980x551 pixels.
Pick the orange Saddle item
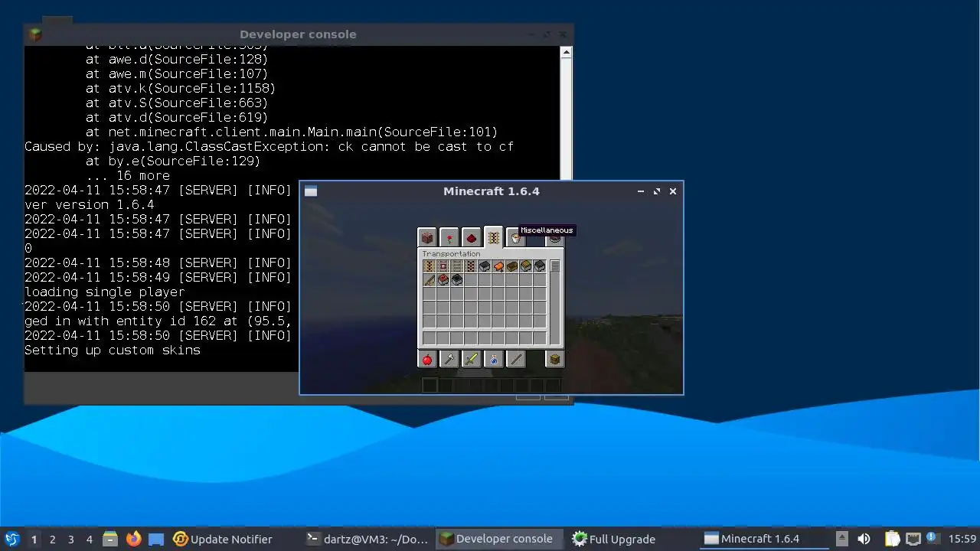point(498,266)
